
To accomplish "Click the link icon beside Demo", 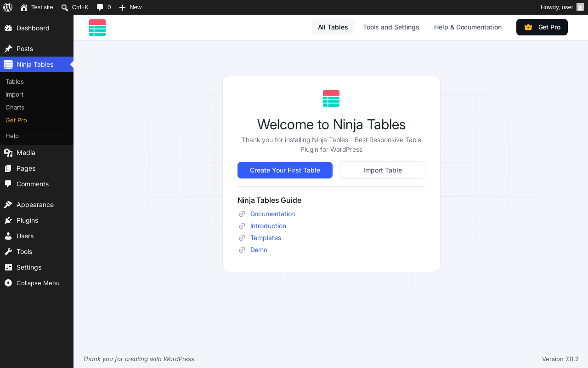I will [242, 250].
